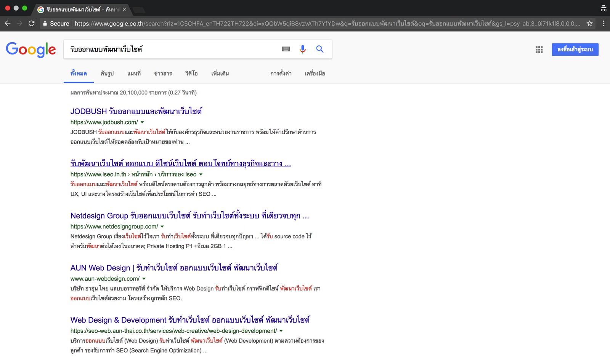Reload the page with refresh icon
The width and height of the screenshot is (610, 364).
point(32,24)
